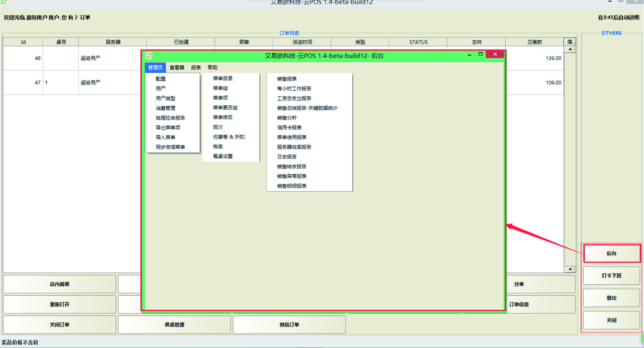644x348 pixels.
Task: Open 信用卡报表 report
Action: pos(289,128)
